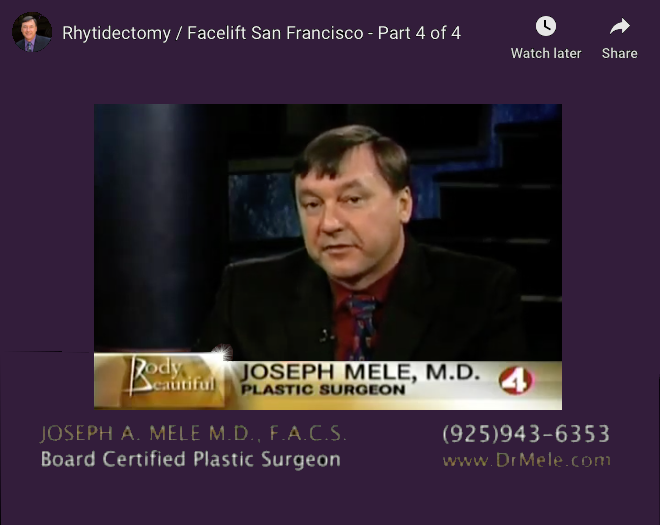This screenshot has width=660, height=525.
Task: Click the patterned necktie in the video
Action: pos(362,327)
